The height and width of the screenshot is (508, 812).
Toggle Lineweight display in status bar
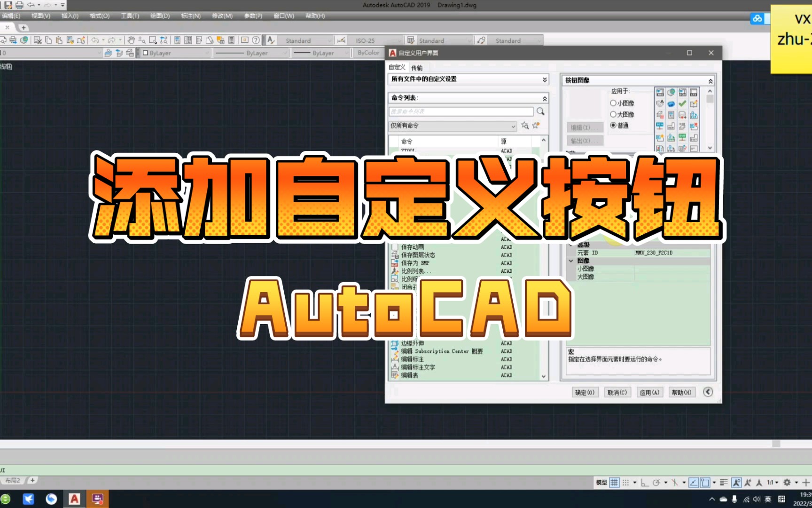[x=724, y=482]
